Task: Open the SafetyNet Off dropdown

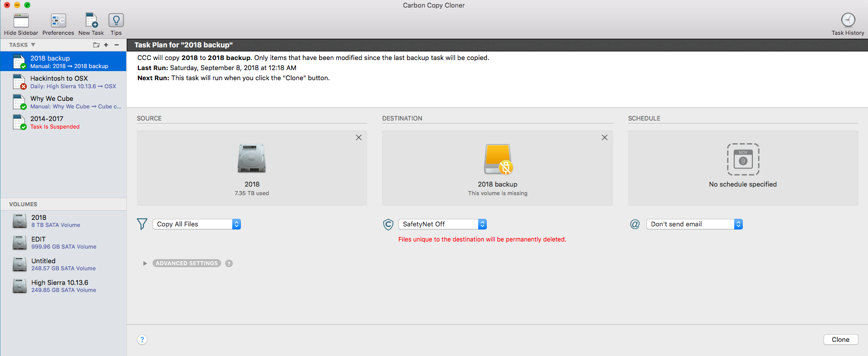Action: point(442,224)
